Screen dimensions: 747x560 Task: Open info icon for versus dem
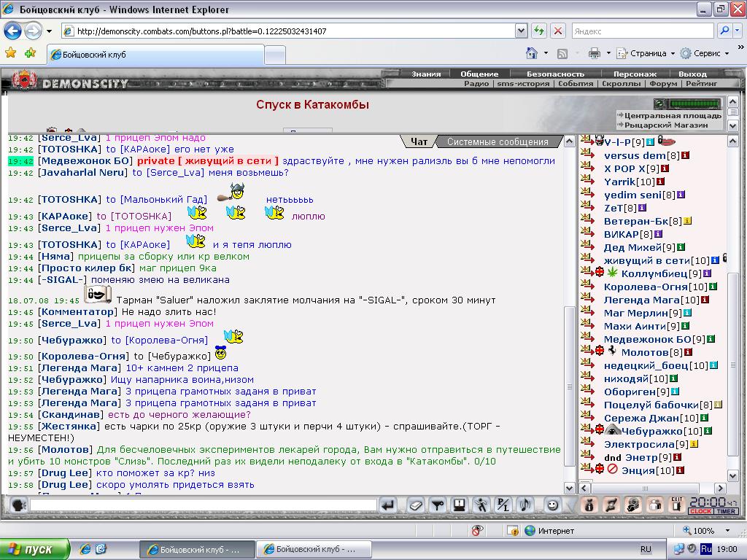[x=685, y=156]
